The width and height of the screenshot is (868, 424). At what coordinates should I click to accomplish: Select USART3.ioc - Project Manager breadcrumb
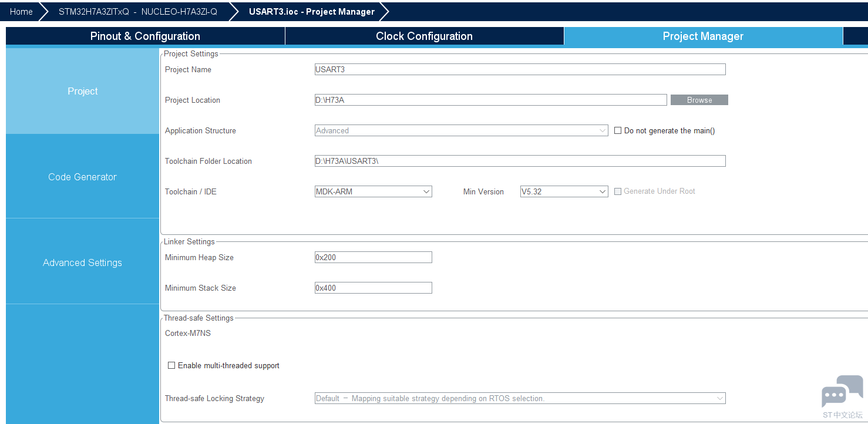pos(311,11)
